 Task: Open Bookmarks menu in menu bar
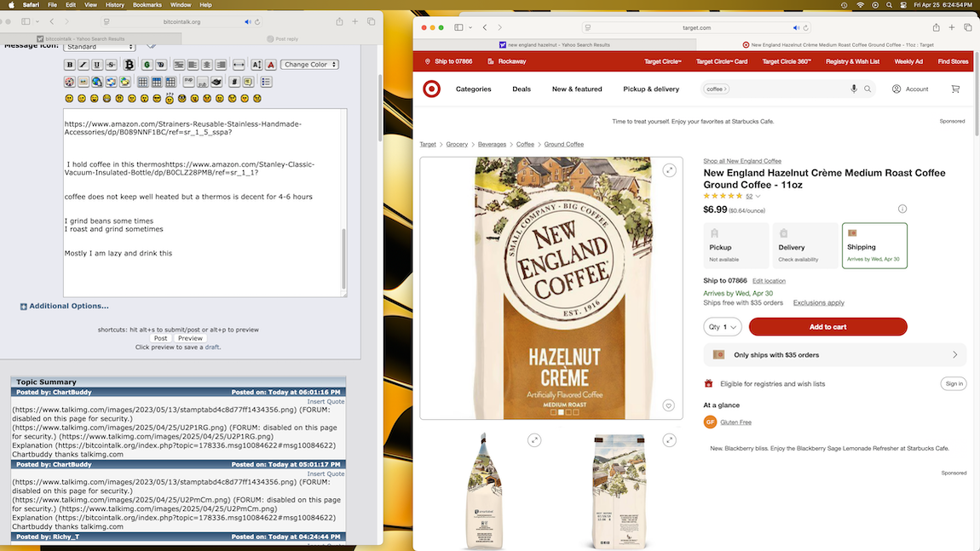tap(147, 5)
